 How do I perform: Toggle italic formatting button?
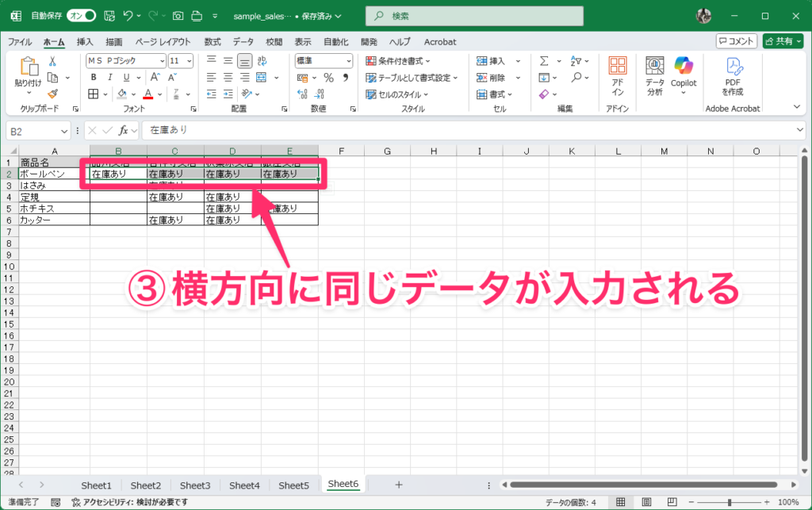point(108,77)
